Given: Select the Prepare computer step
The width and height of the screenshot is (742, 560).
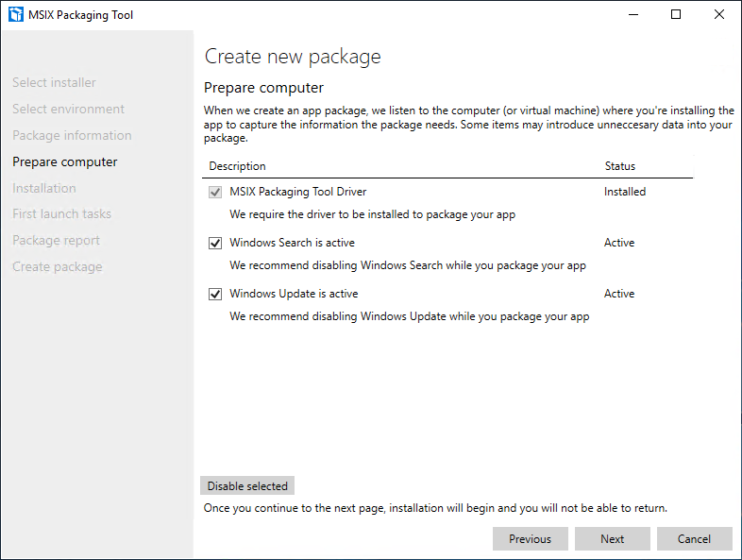Looking at the screenshot, I should click(65, 161).
